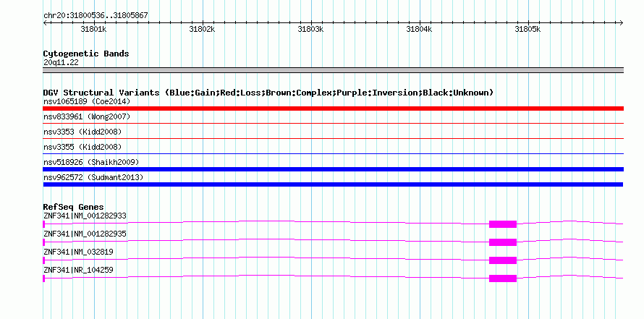Click the magenta exon block of NM_001282935
This screenshot has width=644, height=319.
point(503,242)
